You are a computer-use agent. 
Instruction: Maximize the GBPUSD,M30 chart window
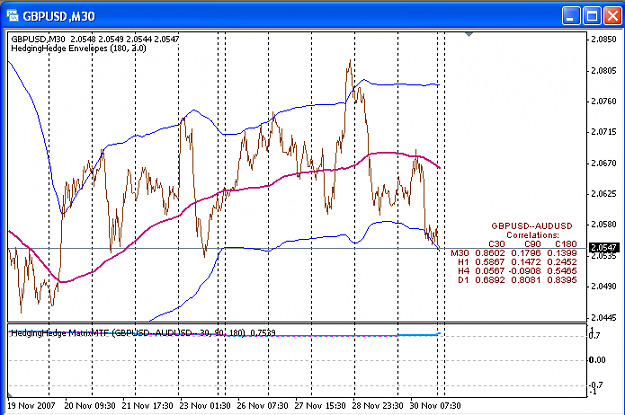592,16
